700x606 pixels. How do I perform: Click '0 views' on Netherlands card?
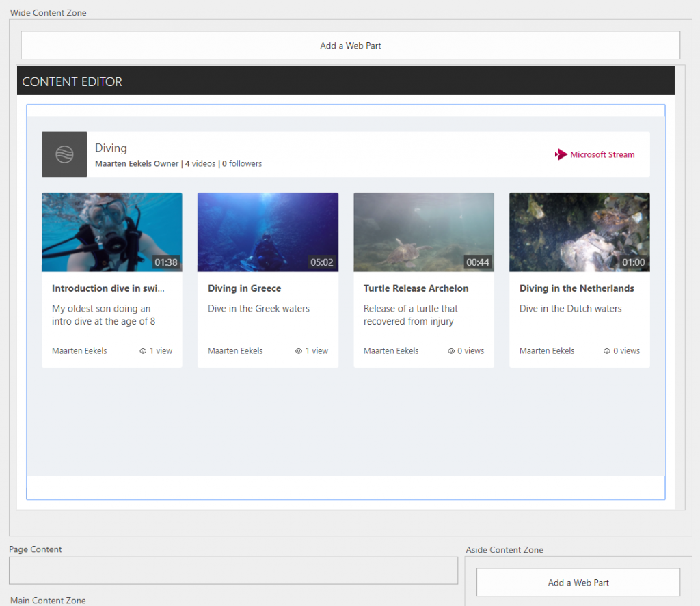coord(626,351)
